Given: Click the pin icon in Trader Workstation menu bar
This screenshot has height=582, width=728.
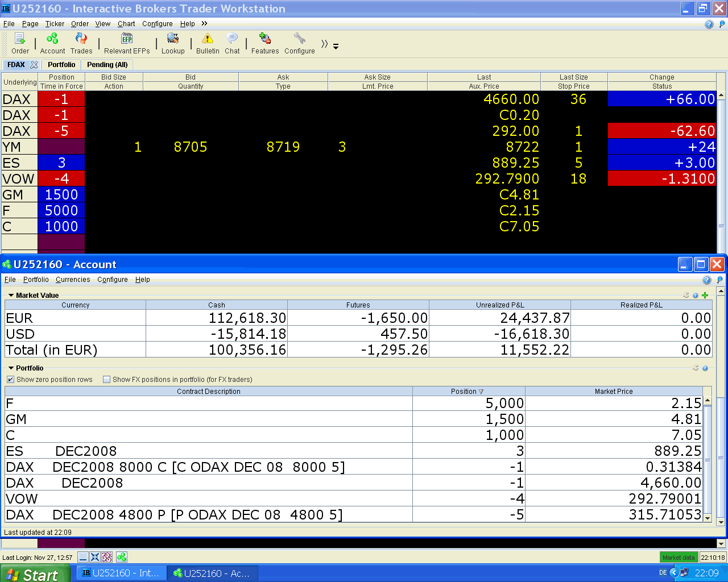Looking at the screenshot, I should pos(722,24).
